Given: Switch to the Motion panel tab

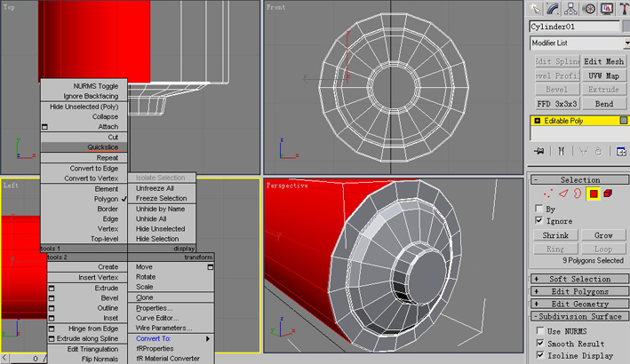Looking at the screenshot, I should (x=588, y=9).
